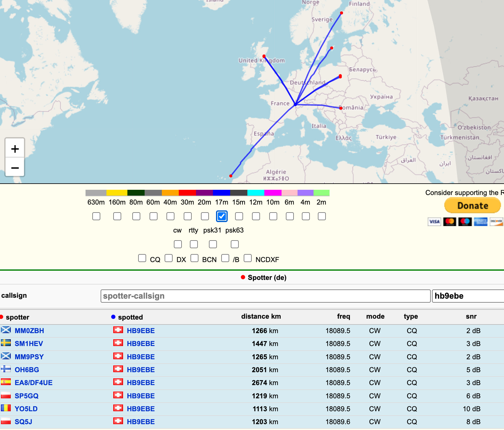Viewport: 504px width, 430px height.
Task: Focus the spotter-callsign input field
Action: pos(265,296)
